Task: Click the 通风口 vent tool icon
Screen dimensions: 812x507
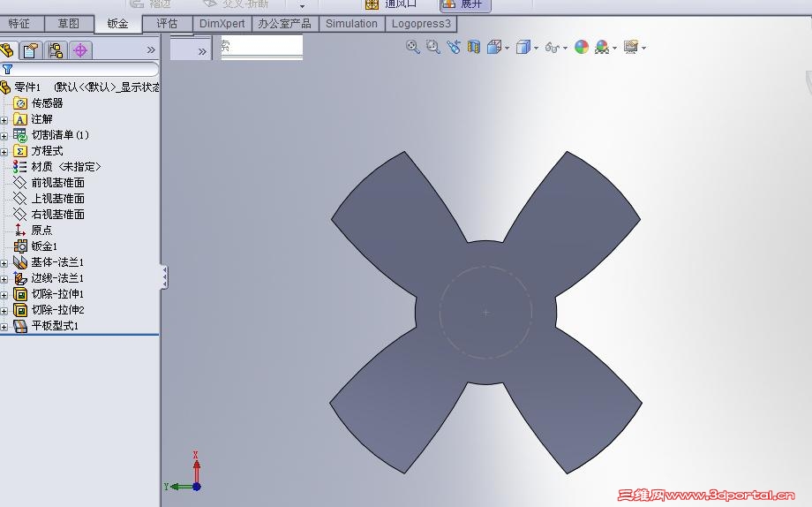Action: [x=372, y=4]
